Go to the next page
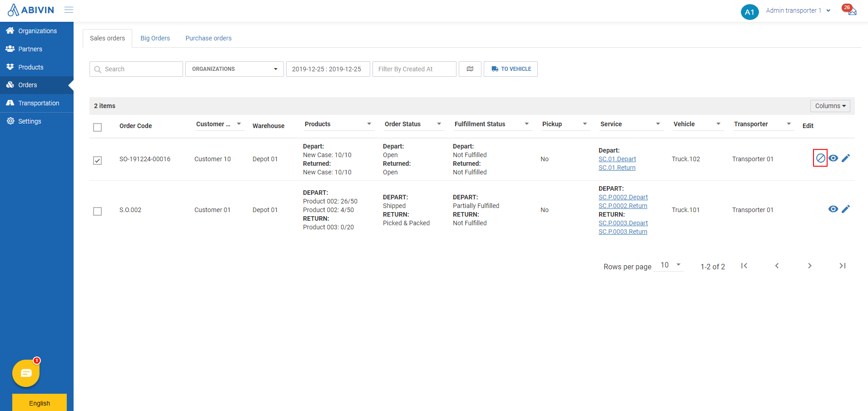The height and width of the screenshot is (411, 868). 809,266
